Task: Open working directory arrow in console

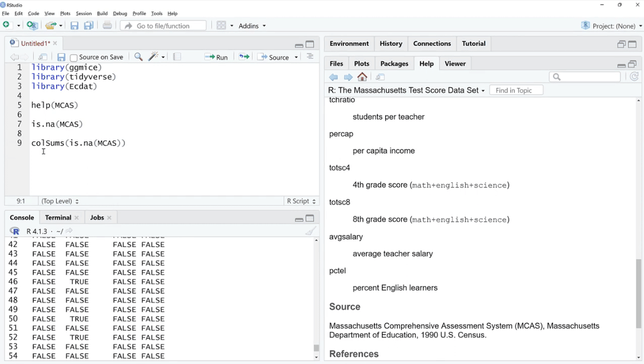Action: (x=69, y=231)
